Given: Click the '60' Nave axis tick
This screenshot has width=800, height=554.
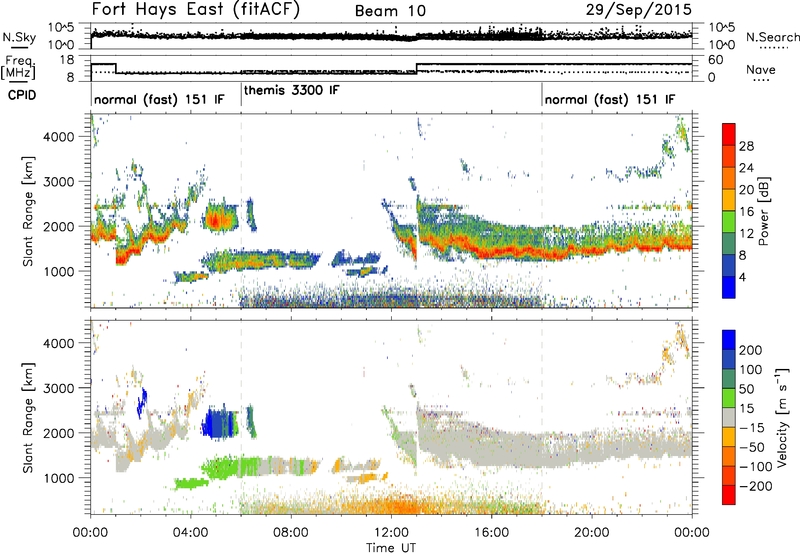Looking at the screenshot, I should [716, 60].
